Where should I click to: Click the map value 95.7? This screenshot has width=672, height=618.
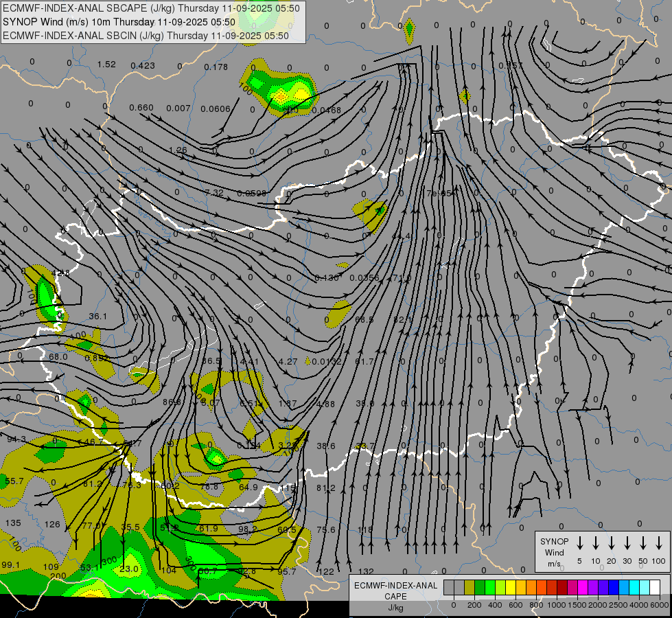tap(287, 571)
